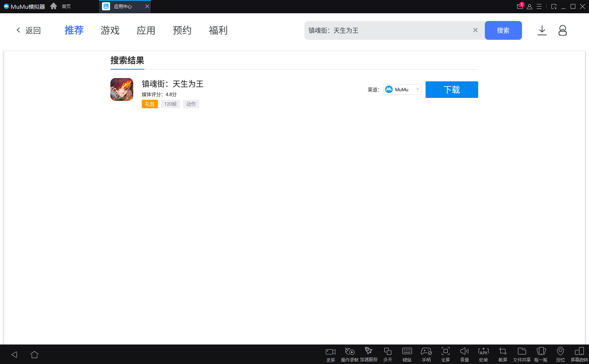Select the 福利 tab
This screenshot has width=589, height=364.
pos(218,30)
